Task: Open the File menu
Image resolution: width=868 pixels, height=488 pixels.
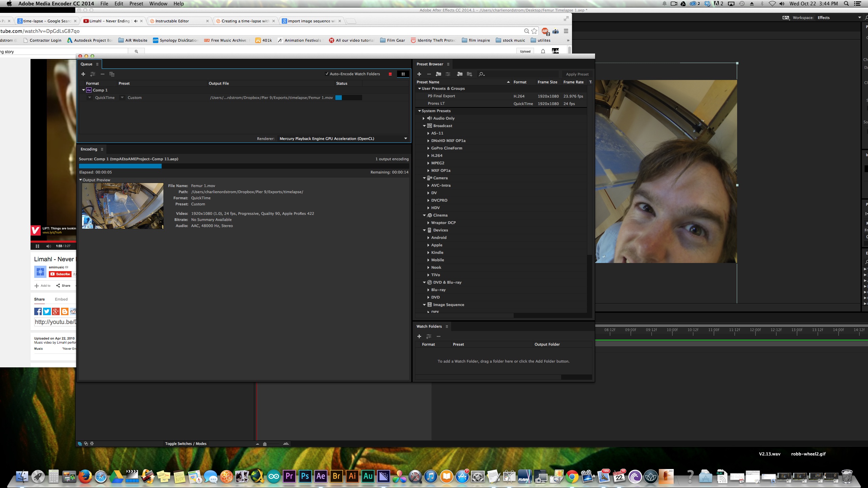Action: pos(104,4)
